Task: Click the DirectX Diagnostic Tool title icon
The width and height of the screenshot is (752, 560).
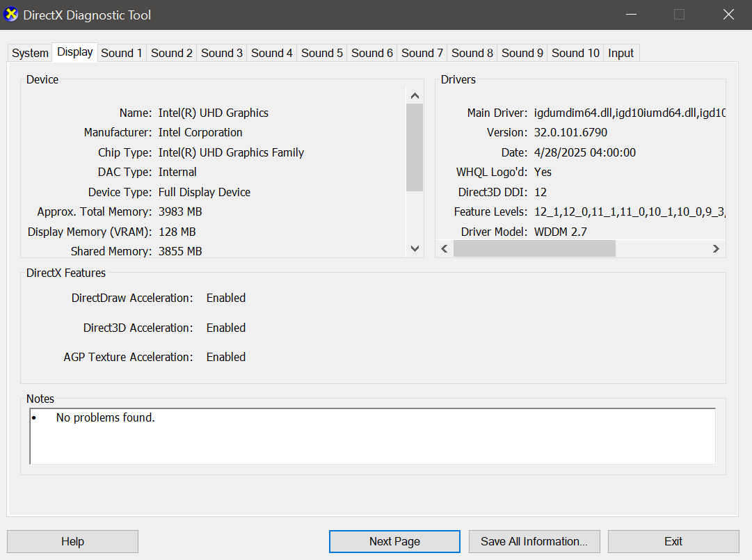Action: coord(11,15)
